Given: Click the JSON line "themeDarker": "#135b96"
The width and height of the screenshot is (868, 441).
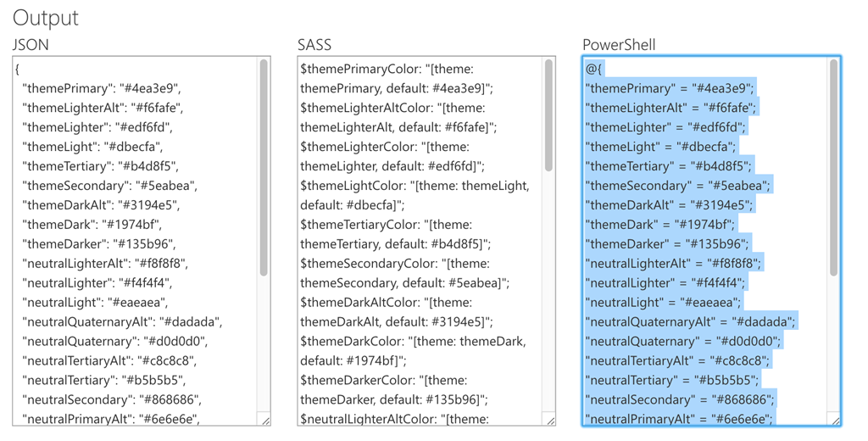Looking at the screenshot, I should [98, 243].
